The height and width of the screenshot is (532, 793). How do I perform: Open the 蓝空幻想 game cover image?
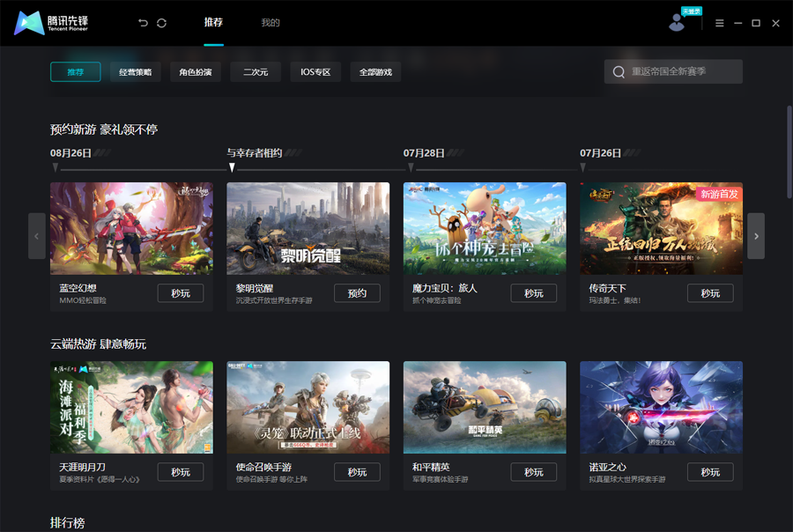tap(131, 229)
